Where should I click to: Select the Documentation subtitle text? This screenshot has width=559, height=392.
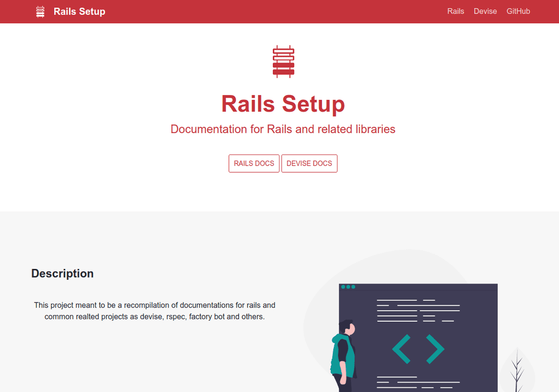pos(283,129)
